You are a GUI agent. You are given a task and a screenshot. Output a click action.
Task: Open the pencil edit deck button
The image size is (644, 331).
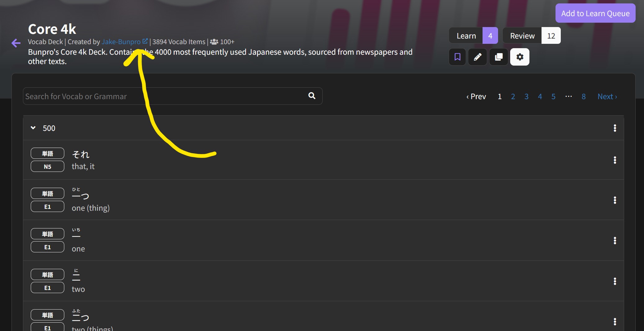[x=478, y=57]
